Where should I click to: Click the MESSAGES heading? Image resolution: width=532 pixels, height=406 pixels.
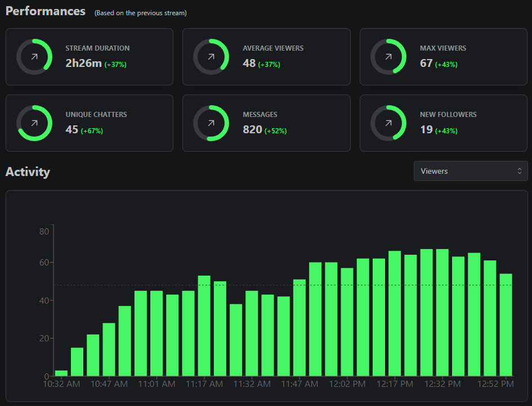click(260, 115)
